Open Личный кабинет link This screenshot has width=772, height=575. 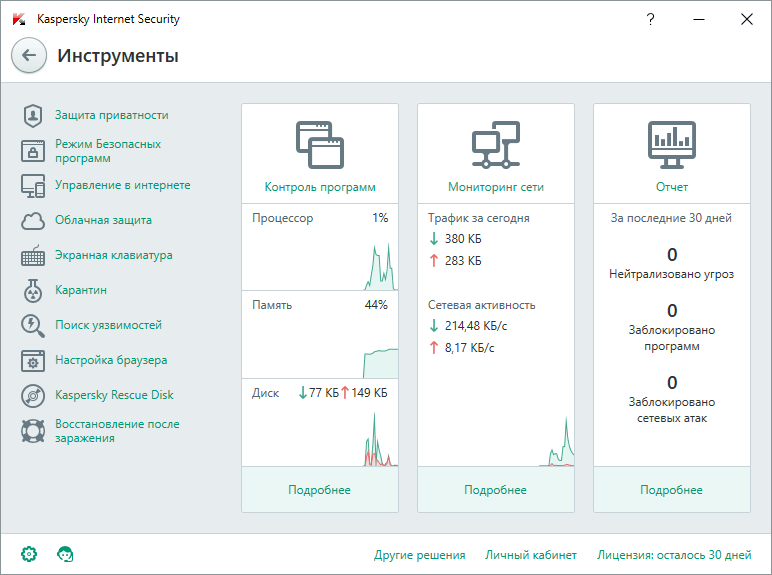click(531, 555)
